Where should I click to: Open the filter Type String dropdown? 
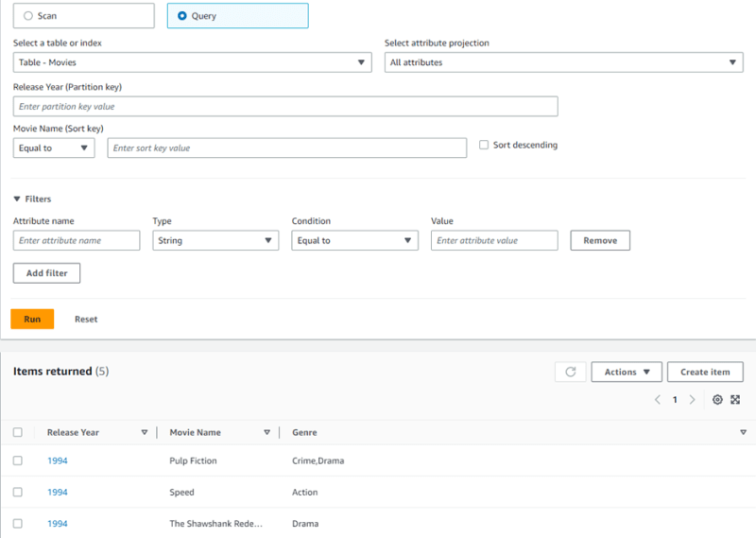[x=215, y=240]
